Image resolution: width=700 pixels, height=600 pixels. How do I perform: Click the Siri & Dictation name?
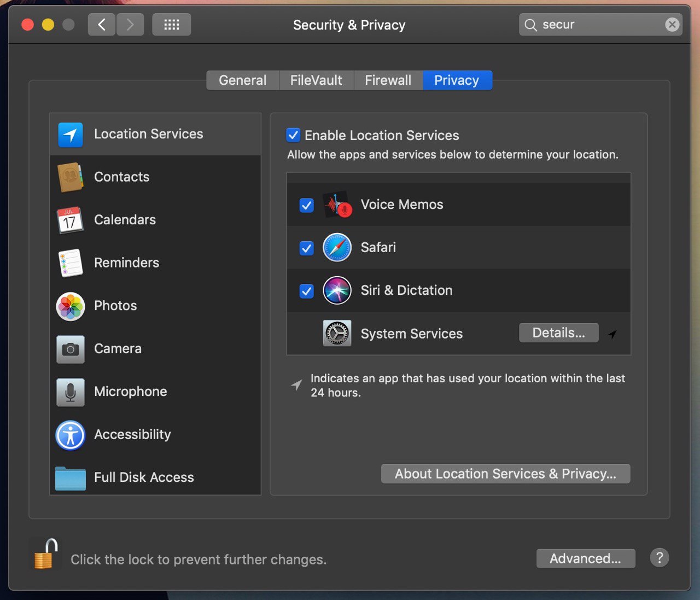[407, 290]
